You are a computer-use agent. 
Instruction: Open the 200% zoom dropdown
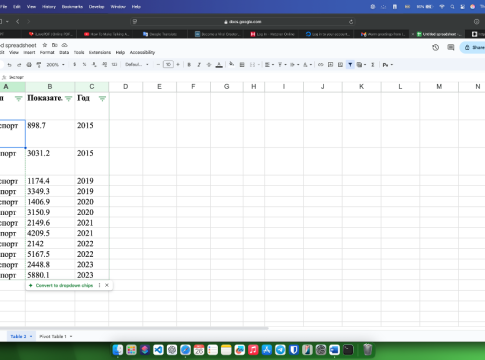55,65
